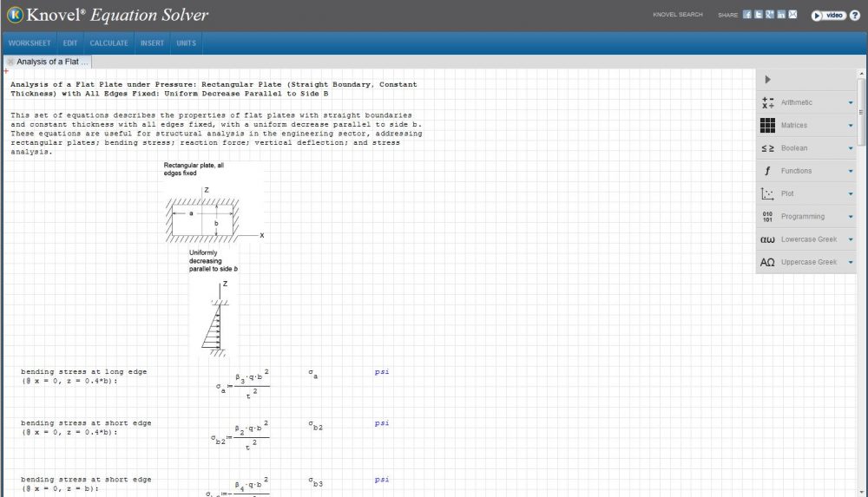Play the tutorial video button

coord(828,16)
